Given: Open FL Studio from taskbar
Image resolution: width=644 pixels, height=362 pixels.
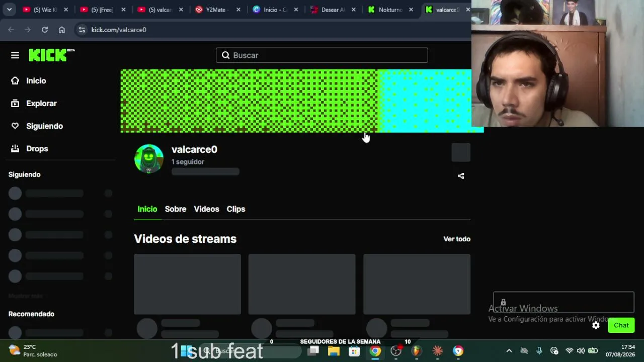Looking at the screenshot, I should click(417, 351).
